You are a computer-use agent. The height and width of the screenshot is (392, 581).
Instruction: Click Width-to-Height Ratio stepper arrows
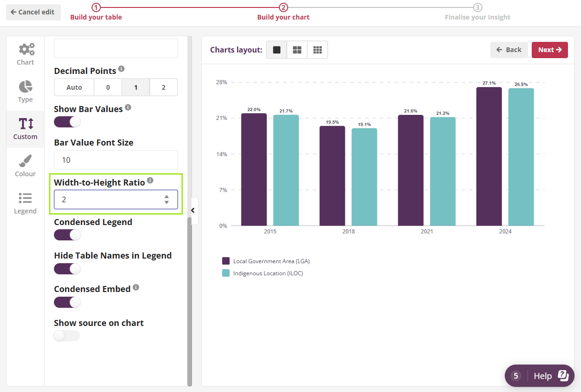point(166,199)
